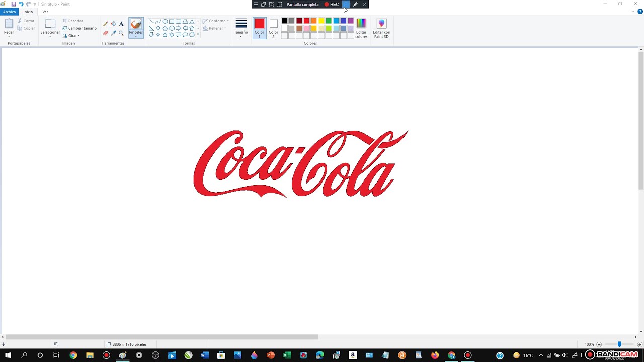This screenshot has height=362, width=644.
Task: Choose the Triangle shape
Action: pos(192,22)
